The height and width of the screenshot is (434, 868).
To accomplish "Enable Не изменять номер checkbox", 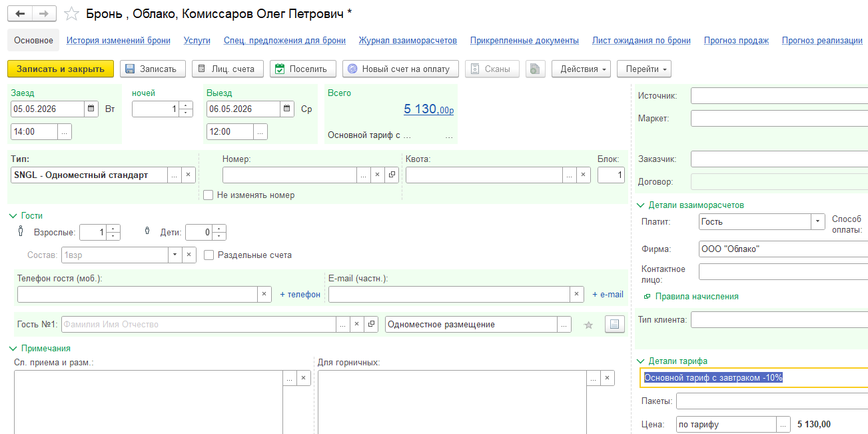I will [209, 195].
